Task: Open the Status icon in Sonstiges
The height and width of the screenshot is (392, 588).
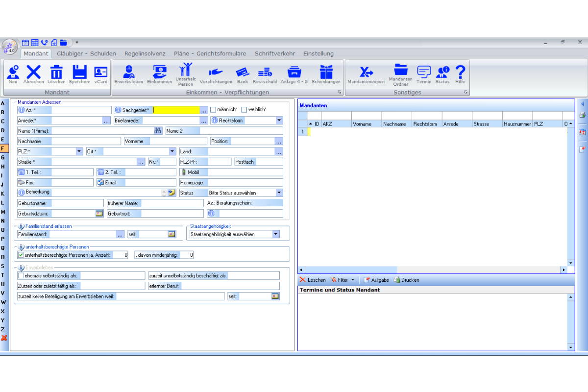Action: 442,74
